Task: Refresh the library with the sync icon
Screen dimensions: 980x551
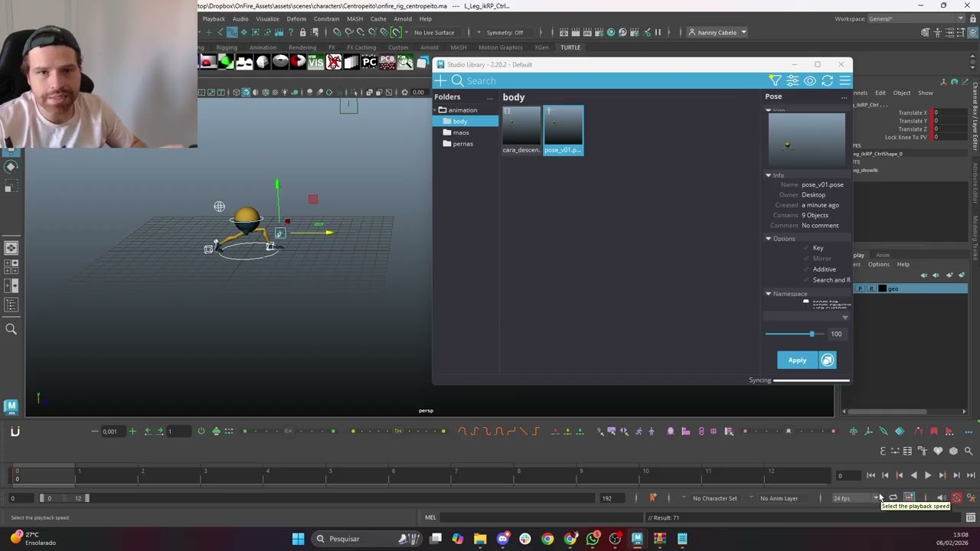Action: point(828,80)
